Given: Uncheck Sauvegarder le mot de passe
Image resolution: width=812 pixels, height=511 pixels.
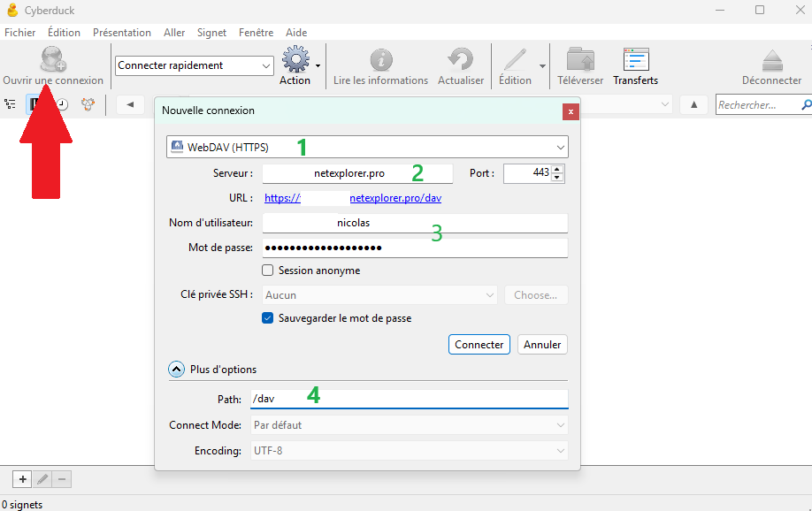Looking at the screenshot, I should pos(268,318).
